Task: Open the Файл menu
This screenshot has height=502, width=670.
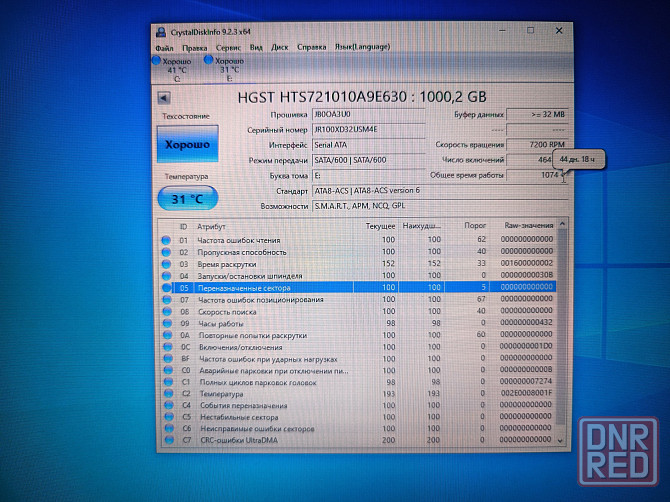Action: (164, 48)
